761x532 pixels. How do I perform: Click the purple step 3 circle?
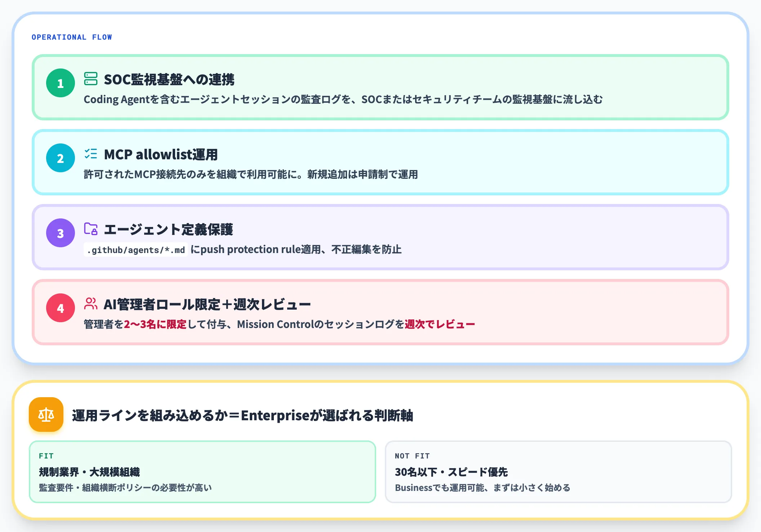(61, 233)
